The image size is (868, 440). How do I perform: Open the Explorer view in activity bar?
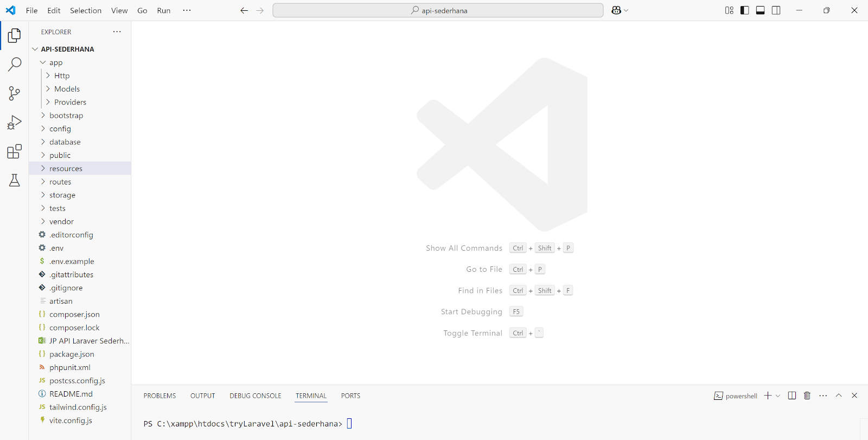(15, 35)
